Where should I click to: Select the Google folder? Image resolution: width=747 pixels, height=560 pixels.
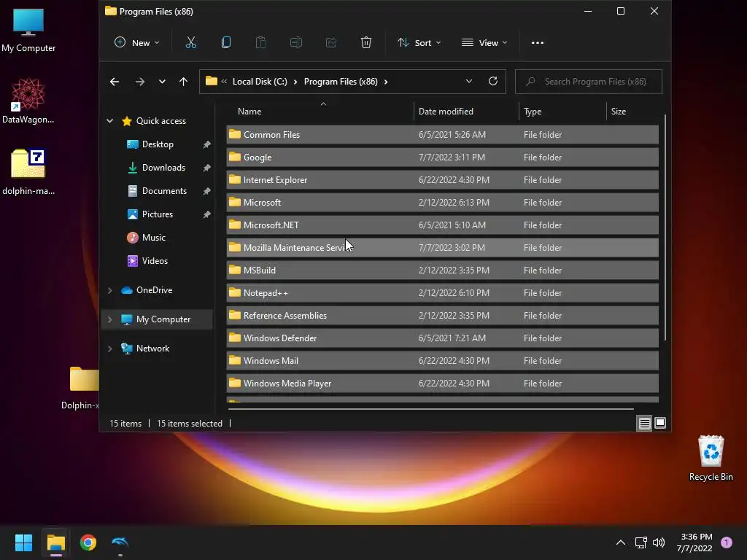pyautogui.click(x=442, y=157)
